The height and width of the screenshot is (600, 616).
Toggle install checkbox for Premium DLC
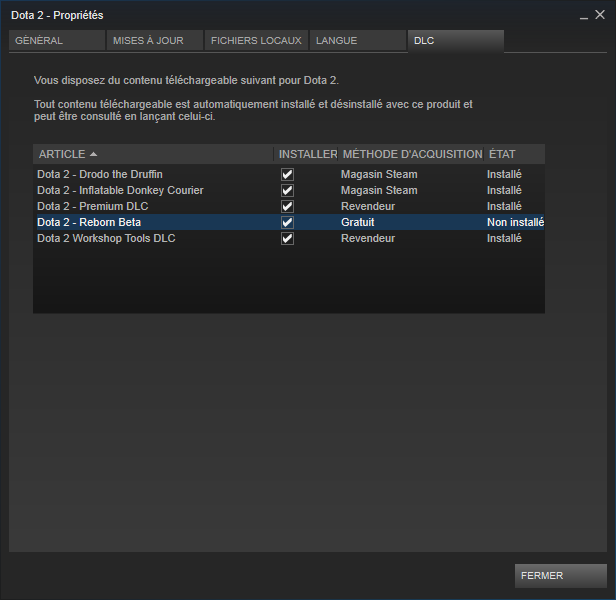pos(287,206)
